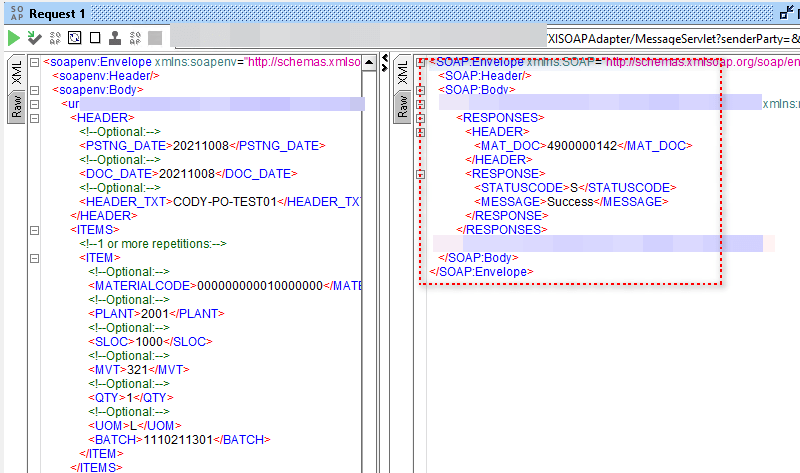
Task: Click the request editor scroll-up arrow
Action: click(372, 62)
